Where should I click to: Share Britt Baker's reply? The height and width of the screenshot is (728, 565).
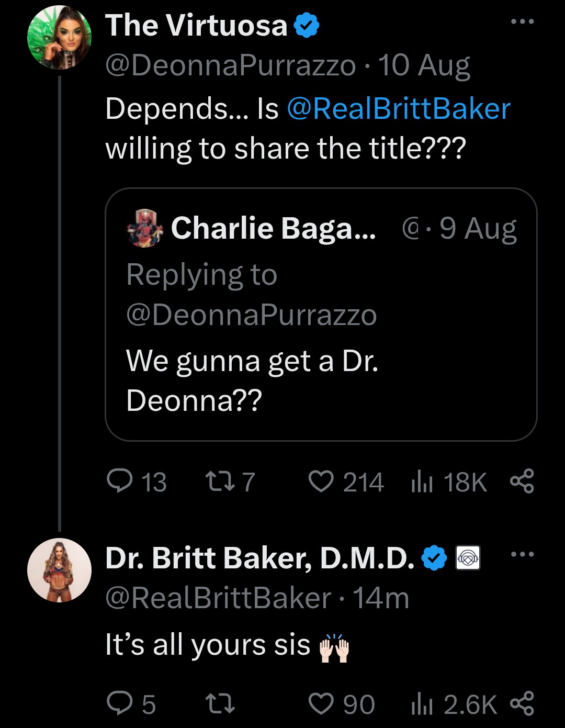522,704
